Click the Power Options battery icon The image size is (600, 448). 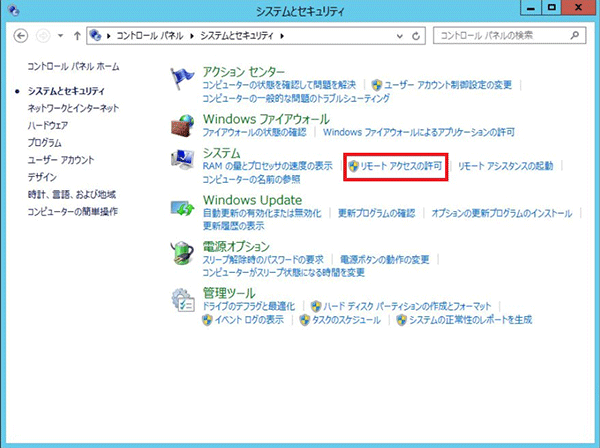(182, 253)
